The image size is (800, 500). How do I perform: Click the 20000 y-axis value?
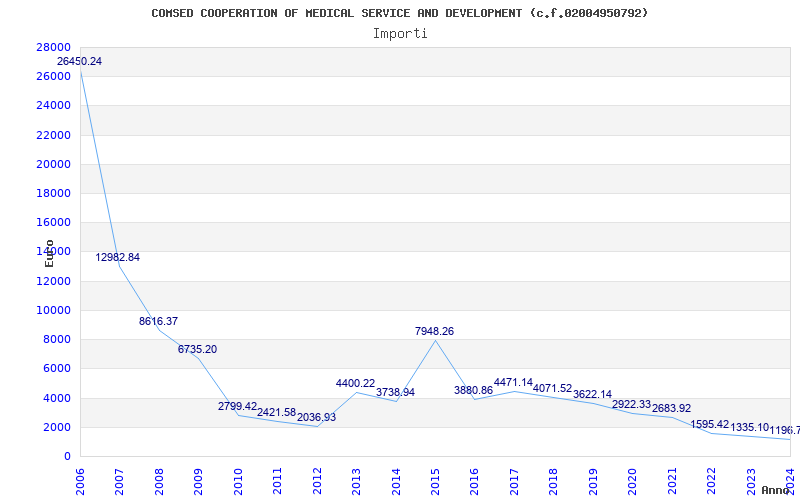[x=53, y=164]
